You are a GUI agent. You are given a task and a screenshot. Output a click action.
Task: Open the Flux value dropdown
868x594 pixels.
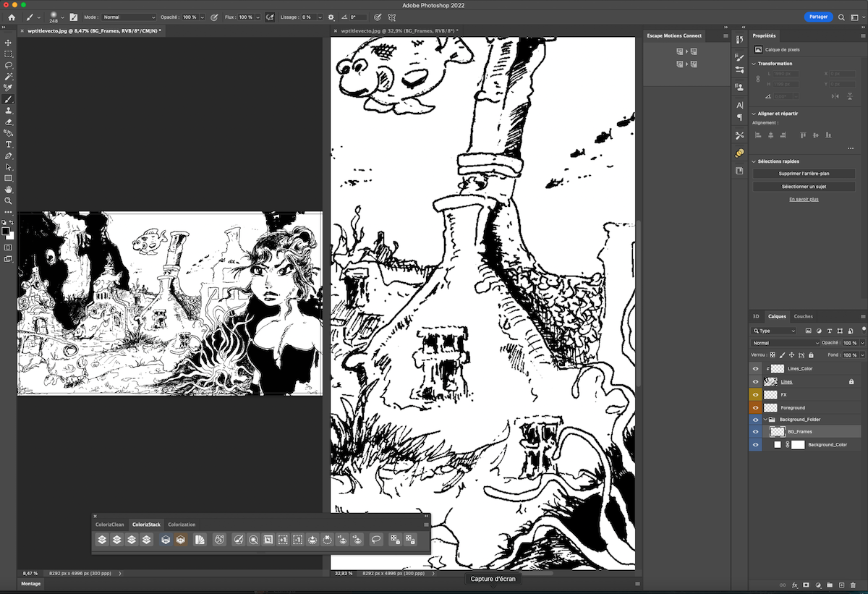pyautogui.click(x=258, y=17)
